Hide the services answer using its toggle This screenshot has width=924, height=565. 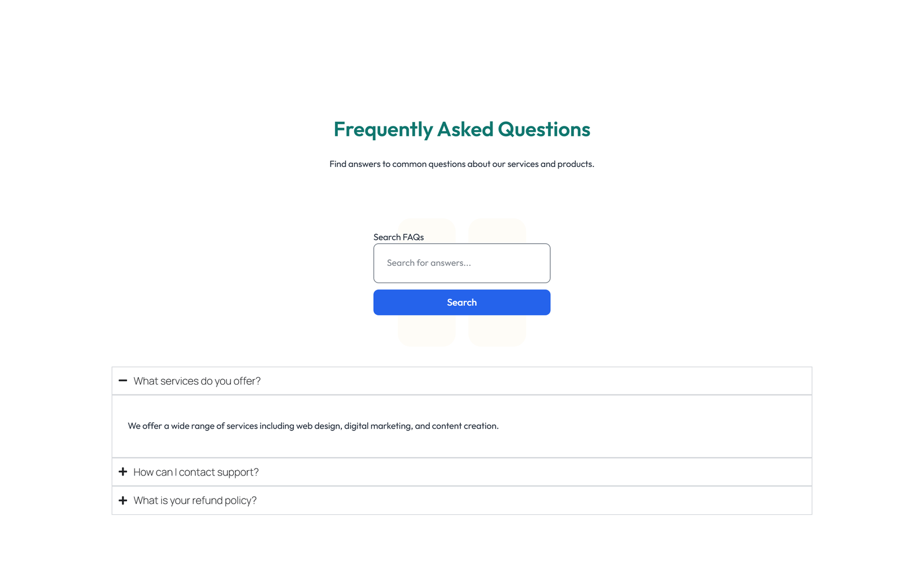pos(123,381)
